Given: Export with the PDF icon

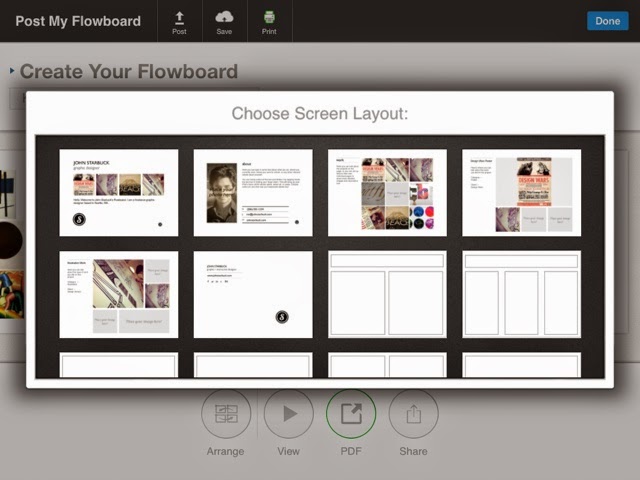Looking at the screenshot, I should click(351, 413).
